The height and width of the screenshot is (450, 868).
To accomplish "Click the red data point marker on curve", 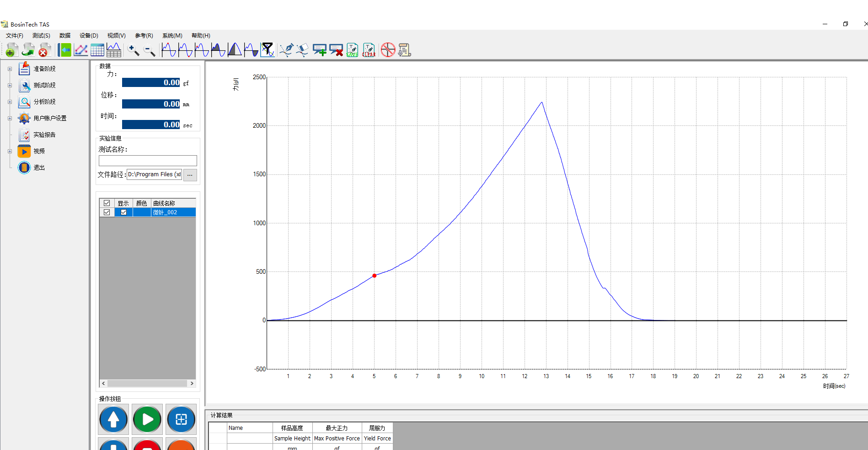I will point(375,276).
